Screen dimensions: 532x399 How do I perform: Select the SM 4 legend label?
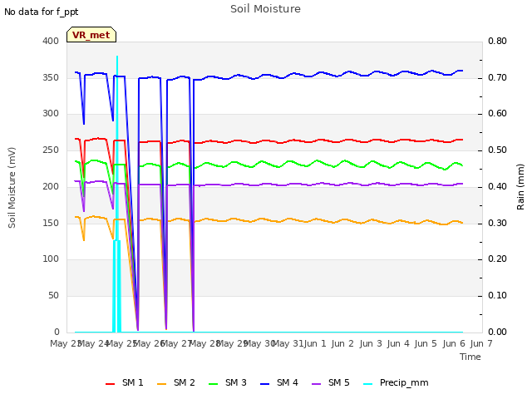(288, 382)
